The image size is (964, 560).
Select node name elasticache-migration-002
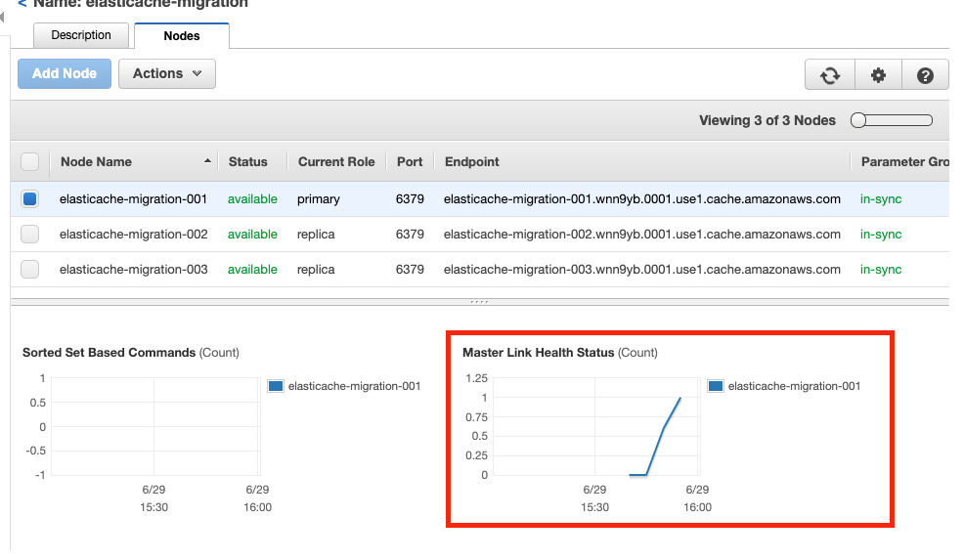[x=133, y=235]
